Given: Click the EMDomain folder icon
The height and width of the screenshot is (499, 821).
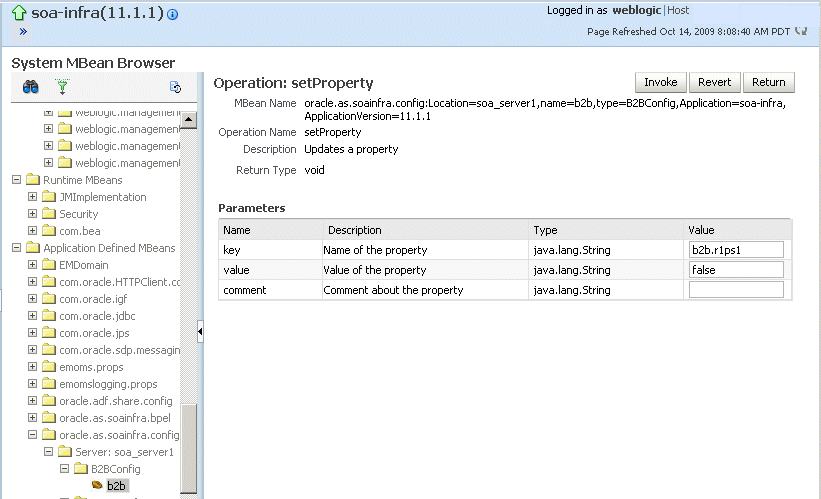Looking at the screenshot, I should click(49, 264).
